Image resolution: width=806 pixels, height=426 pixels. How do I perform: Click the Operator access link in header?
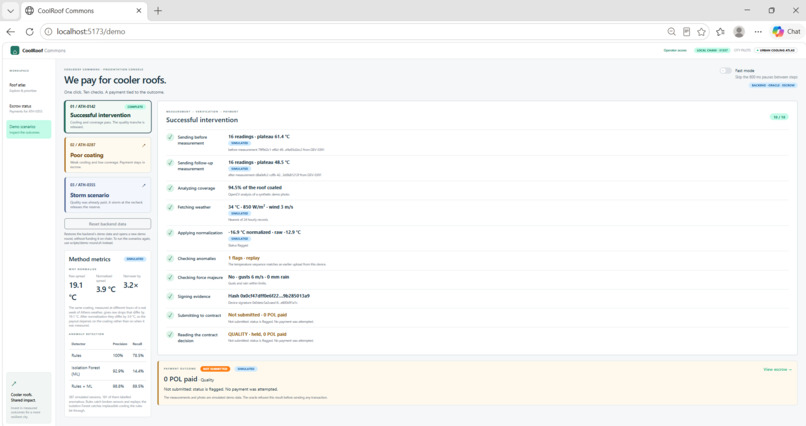pyautogui.click(x=675, y=50)
